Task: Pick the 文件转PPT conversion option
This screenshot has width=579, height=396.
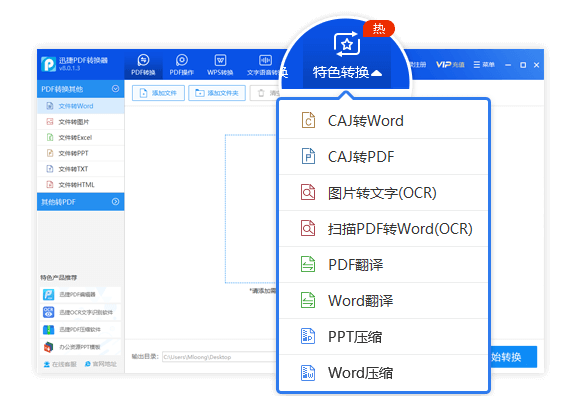Action: [80, 153]
